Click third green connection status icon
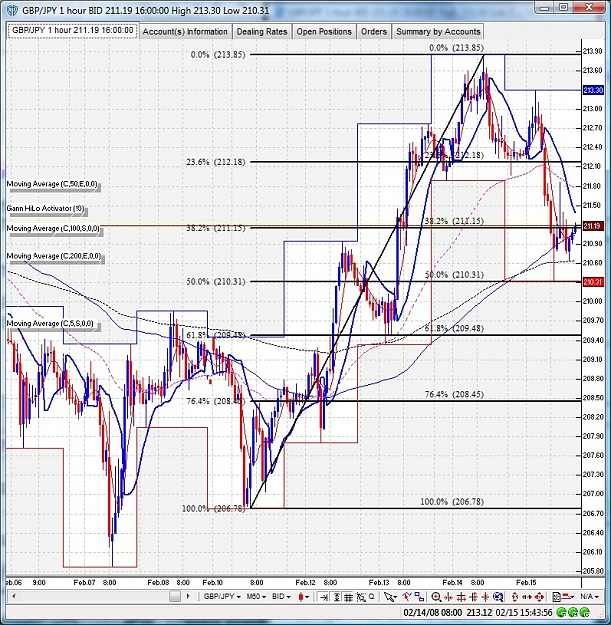 585,612
